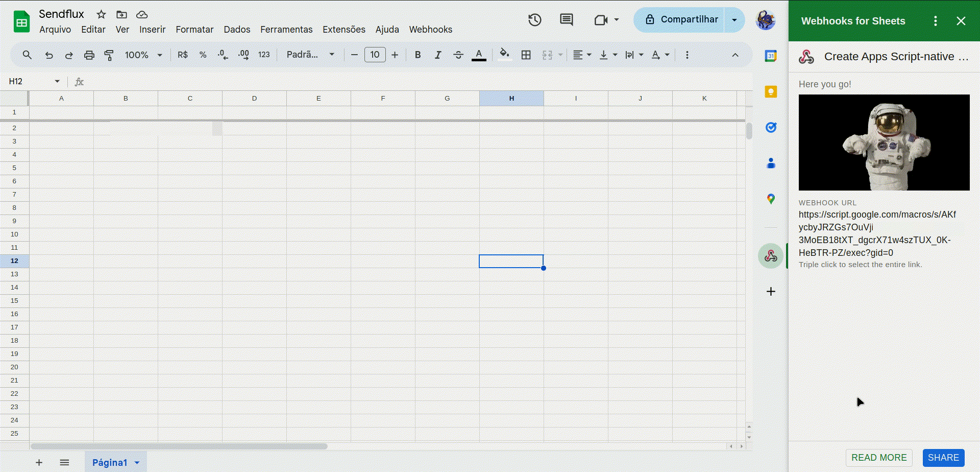Open the Editar menu

93,30
